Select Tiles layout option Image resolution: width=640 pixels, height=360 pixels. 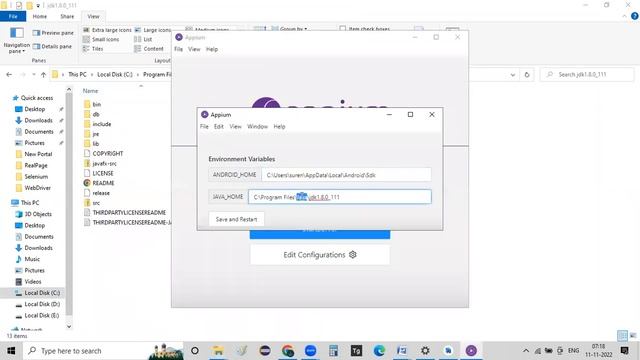93,49
